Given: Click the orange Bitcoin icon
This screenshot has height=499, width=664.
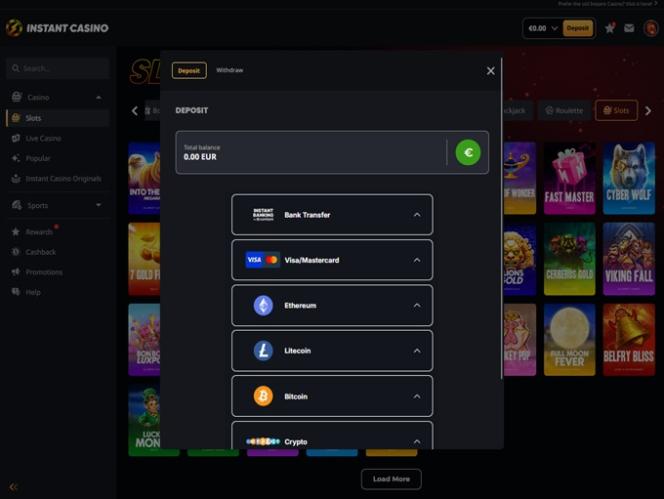Looking at the screenshot, I should click(x=263, y=396).
